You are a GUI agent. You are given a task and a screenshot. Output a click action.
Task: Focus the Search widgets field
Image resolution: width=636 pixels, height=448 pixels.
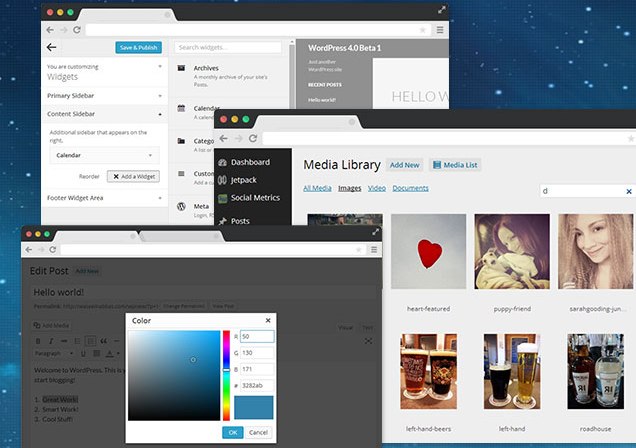click(228, 47)
